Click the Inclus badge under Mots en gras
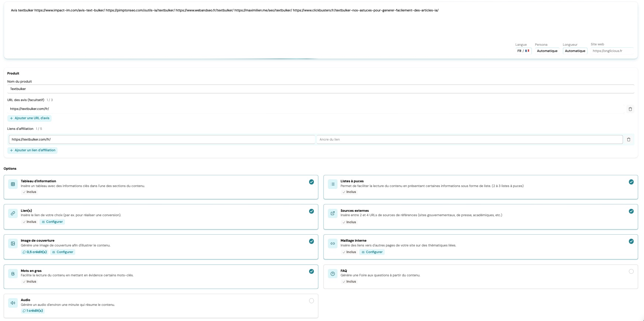This screenshot has height=321, width=644. [x=30, y=282]
